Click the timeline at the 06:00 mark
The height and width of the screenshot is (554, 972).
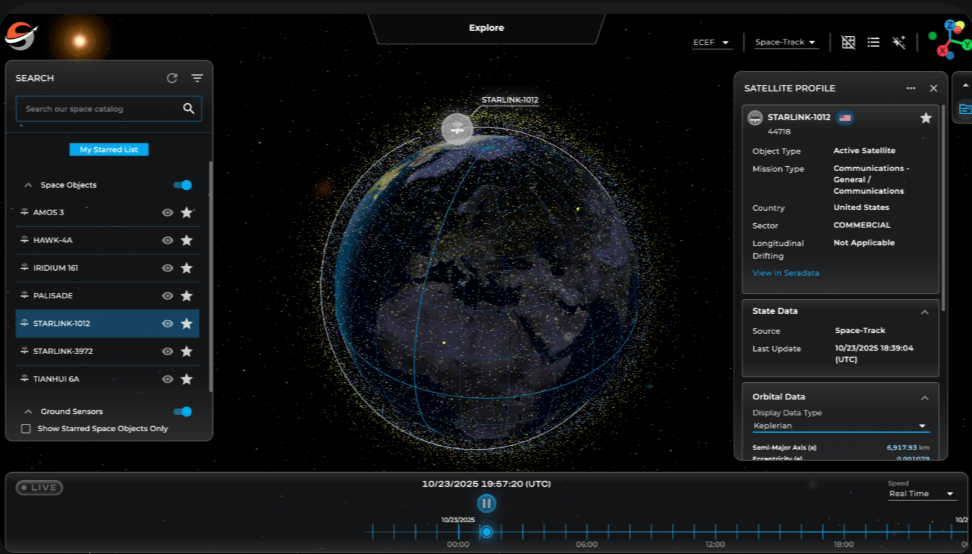[586, 532]
